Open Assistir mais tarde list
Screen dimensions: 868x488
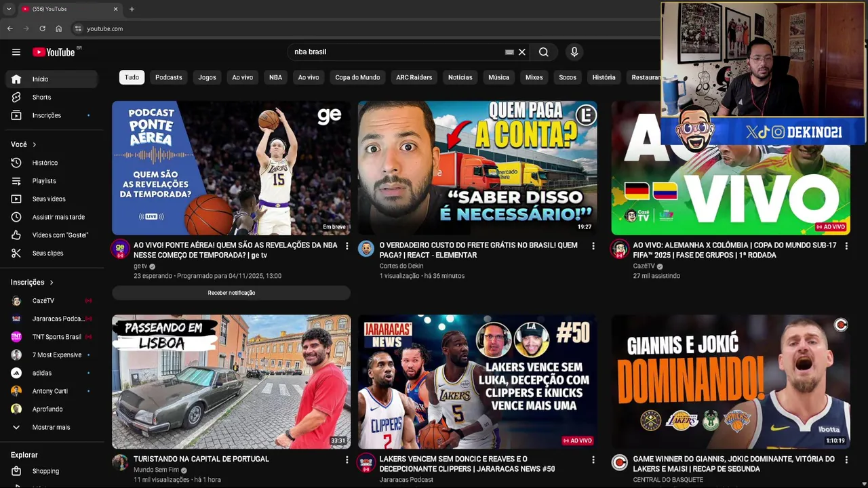(x=52, y=217)
